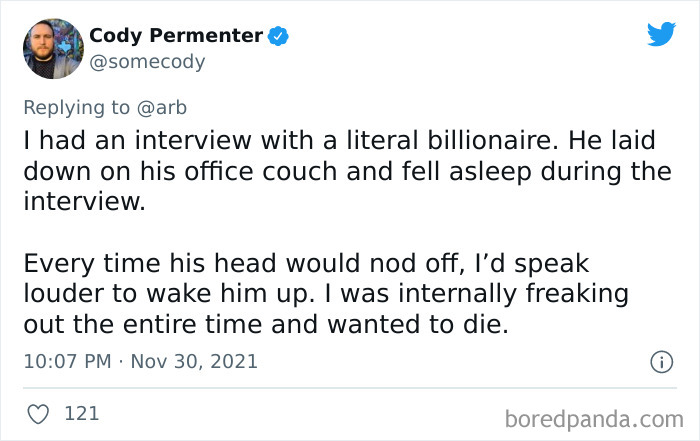
Task: Open the boredpanda.com watermark
Action: point(596,415)
